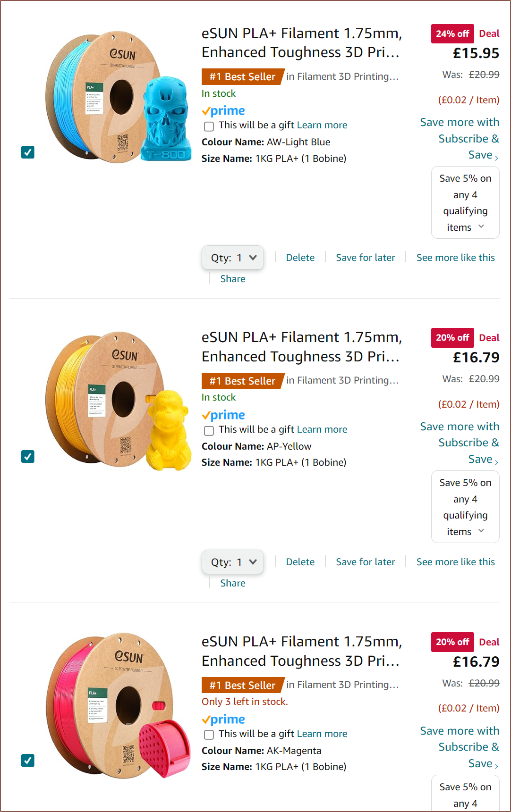The height and width of the screenshot is (812, 511).
Task: Open 'See more like this' for Light Blue filament
Action: click(x=455, y=258)
